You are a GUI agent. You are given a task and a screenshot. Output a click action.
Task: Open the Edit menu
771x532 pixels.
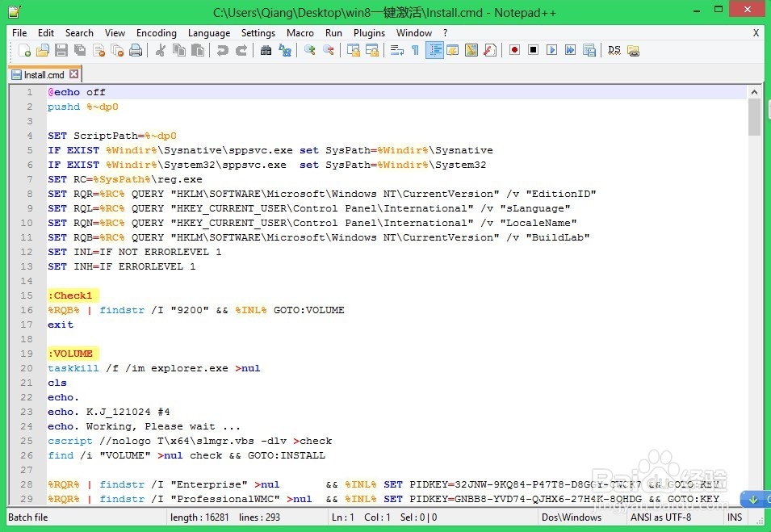click(x=46, y=33)
